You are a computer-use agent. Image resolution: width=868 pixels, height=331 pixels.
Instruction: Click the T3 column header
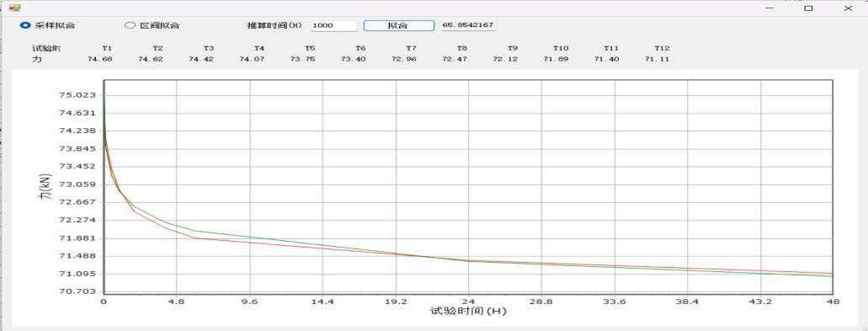pyautogui.click(x=209, y=48)
